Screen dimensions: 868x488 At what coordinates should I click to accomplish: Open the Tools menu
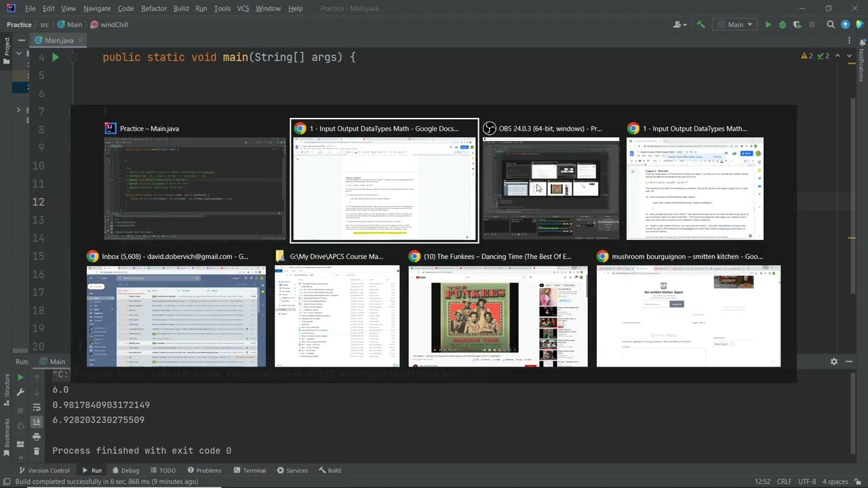(x=222, y=8)
